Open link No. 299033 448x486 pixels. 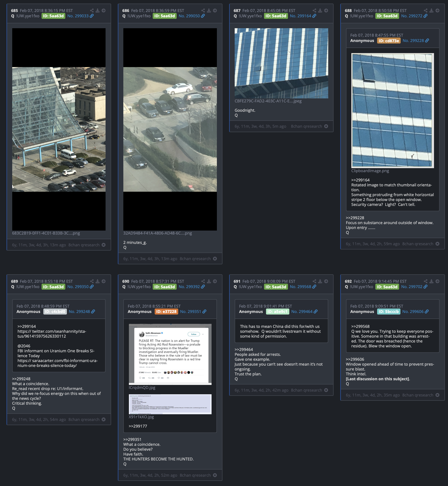[80, 16]
